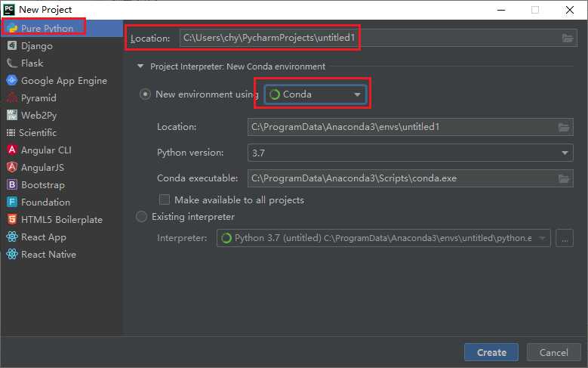
Task: Select the Existing interpreter radio button
Action: pyautogui.click(x=141, y=217)
